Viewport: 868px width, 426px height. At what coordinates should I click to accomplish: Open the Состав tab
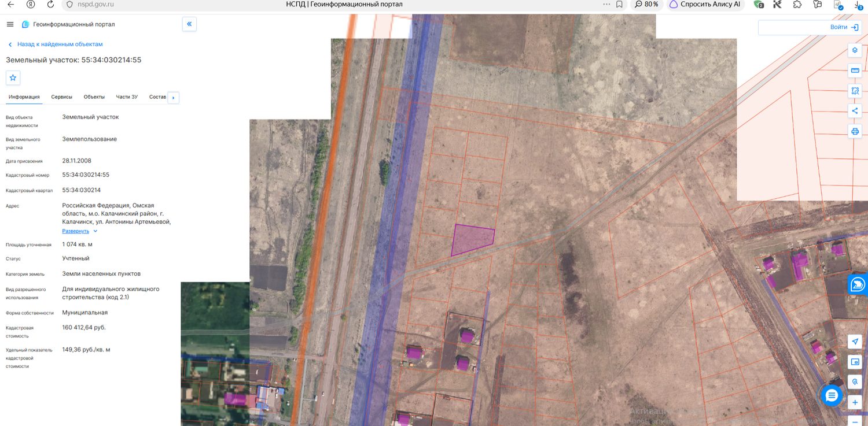(x=157, y=97)
